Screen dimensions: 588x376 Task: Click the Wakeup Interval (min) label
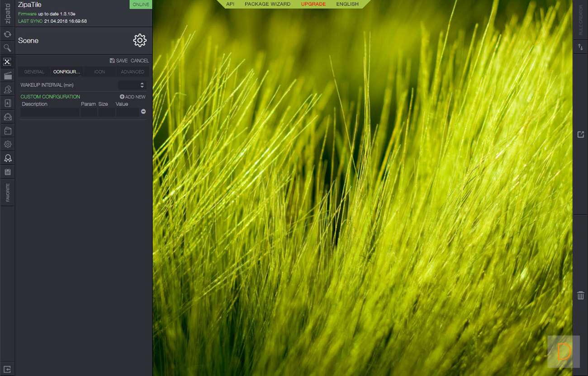[47, 85]
